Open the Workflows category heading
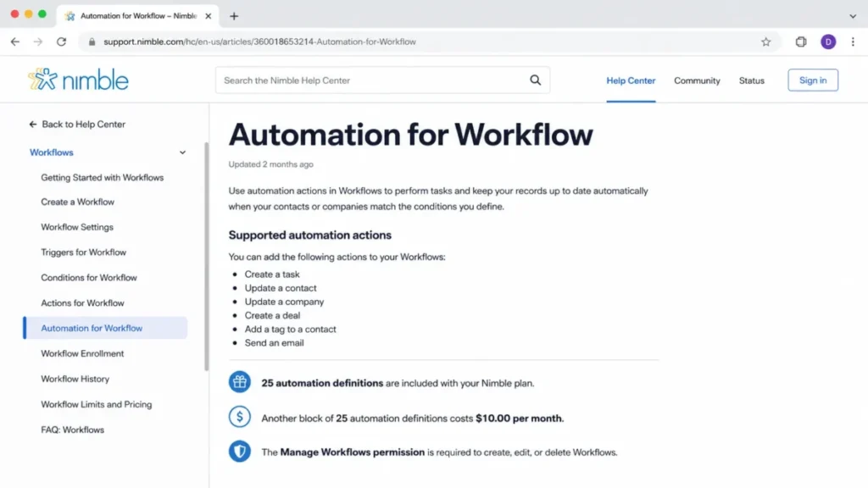Image resolution: width=868 pixels, height=488 pixels. tap(52, 152)
